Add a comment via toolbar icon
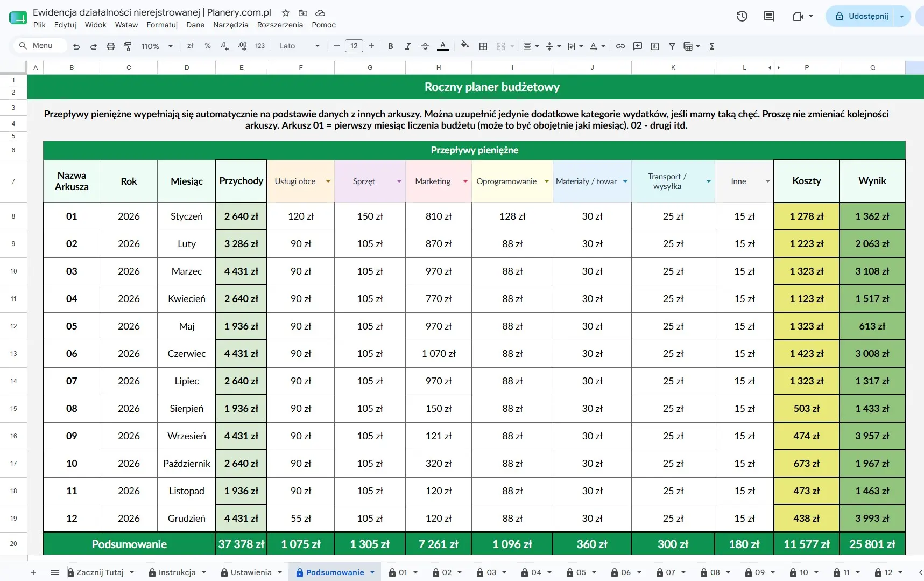Viewport: 924px width, 581px height. 638,46
